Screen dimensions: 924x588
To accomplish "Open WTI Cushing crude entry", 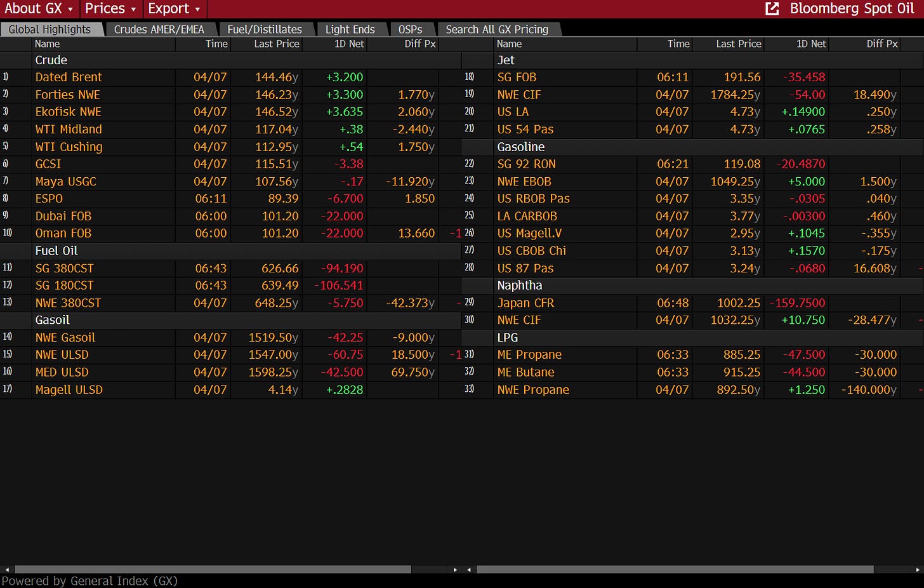I will (231, 147).
